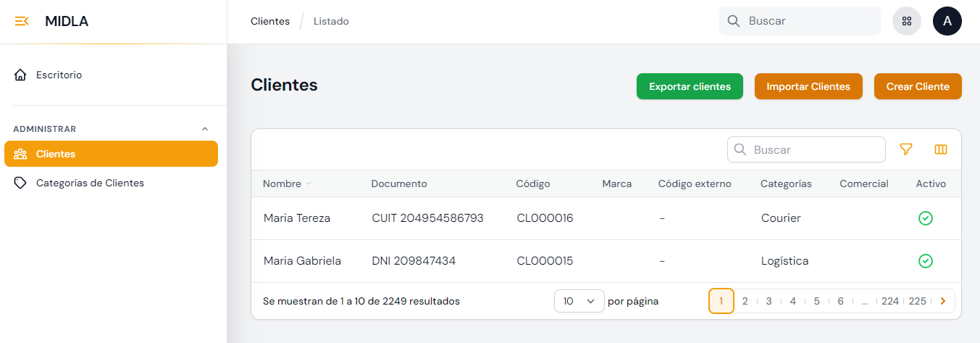Click the Crear Cliente button
Image resolution: width=980 pixels, height=343 pixels.
pyautogui.click(x=917, y=86)
